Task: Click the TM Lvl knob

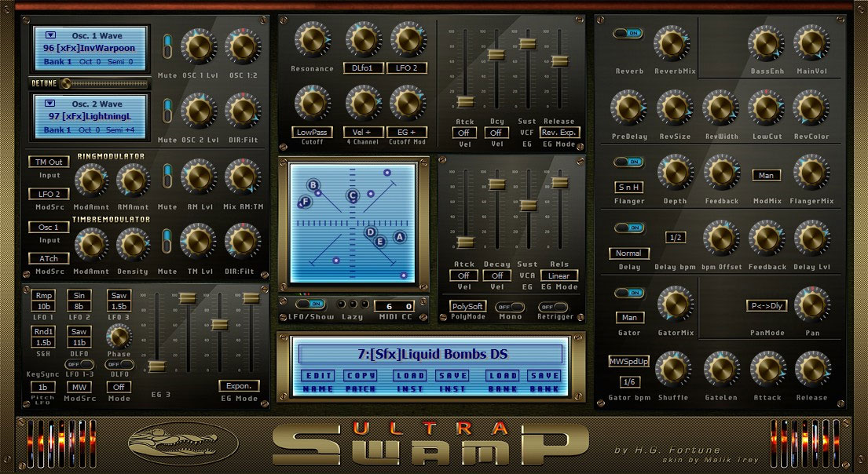Action: 199,241
